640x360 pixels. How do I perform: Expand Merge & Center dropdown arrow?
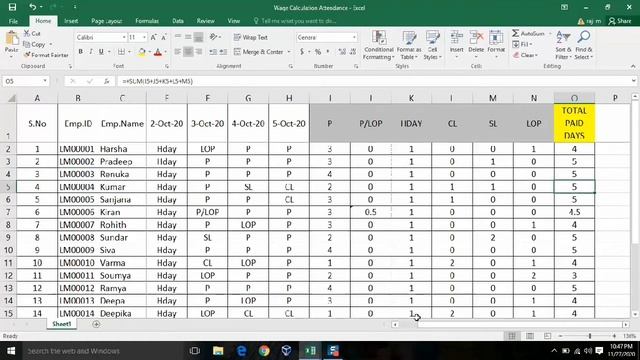289,52
